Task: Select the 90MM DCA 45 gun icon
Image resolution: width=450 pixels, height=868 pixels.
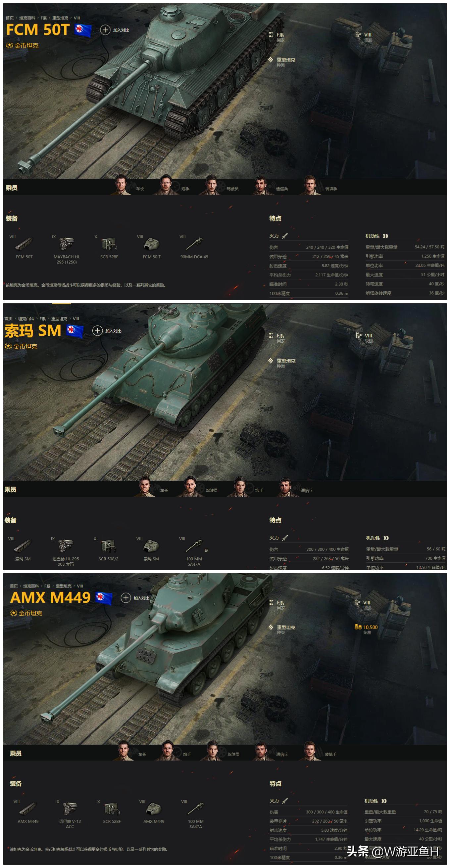Action: 194,244
